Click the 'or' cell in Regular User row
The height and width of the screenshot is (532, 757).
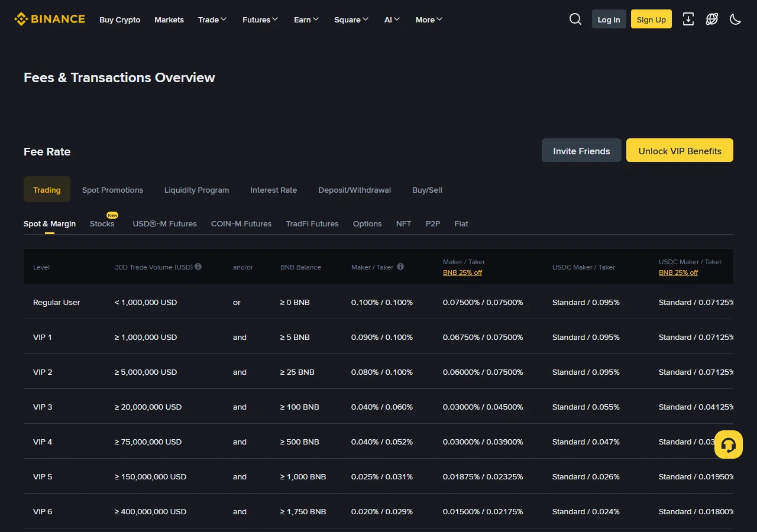[x=237, y=302]
